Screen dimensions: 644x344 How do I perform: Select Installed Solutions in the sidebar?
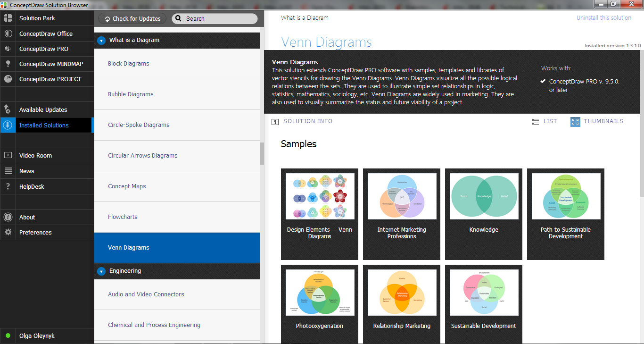(44, 125)
